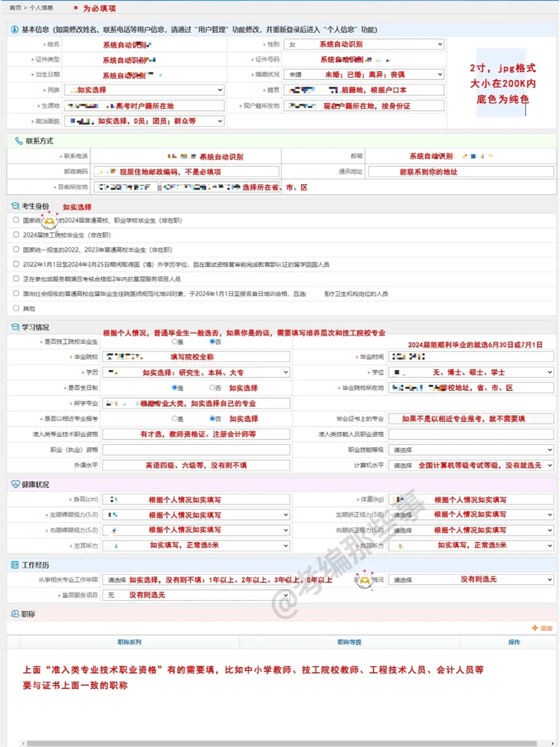
Task: Open the 基层服务项目 dropdown
Action: 196,595
